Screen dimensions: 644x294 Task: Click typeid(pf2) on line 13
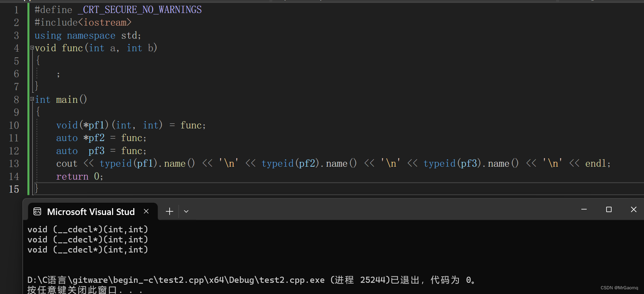tap(291, 163)
